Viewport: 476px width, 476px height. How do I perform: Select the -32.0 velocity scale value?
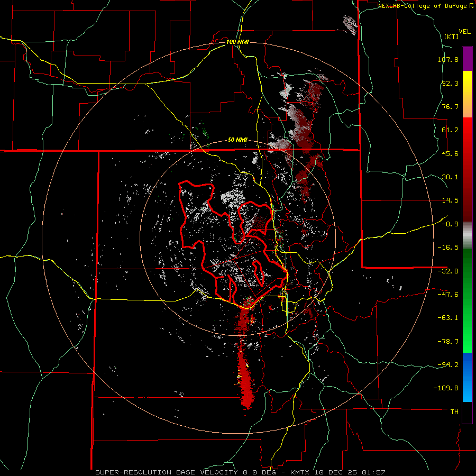448,271
